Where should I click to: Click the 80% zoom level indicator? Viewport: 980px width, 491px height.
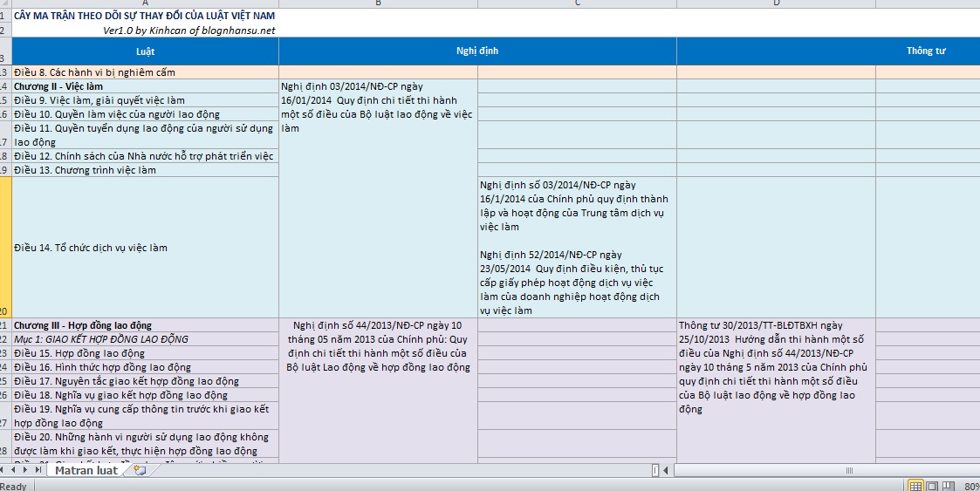970,486
